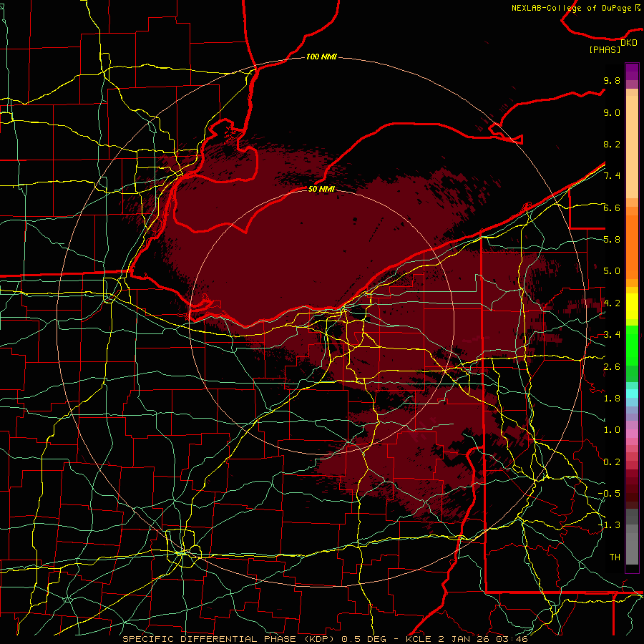This screenshot has height=644, width=644.
Task: Click the 3.4 scale value
Action: pos(612,335)
